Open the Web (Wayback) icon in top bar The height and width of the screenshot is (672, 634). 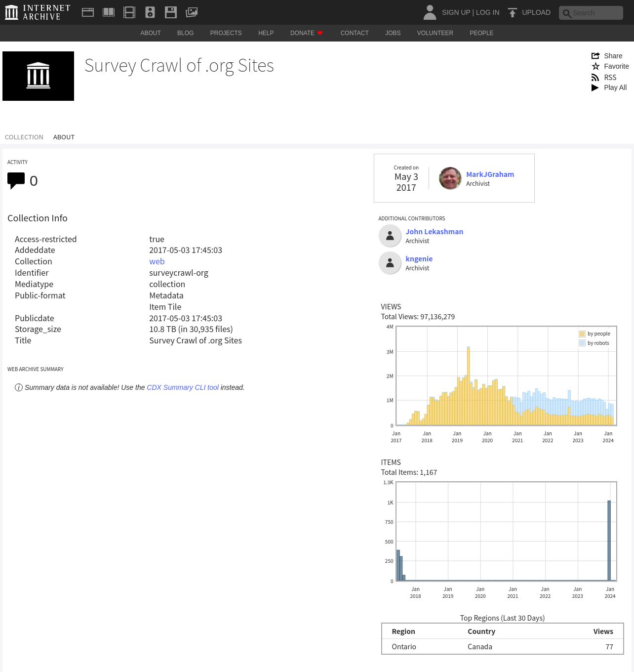88,12
